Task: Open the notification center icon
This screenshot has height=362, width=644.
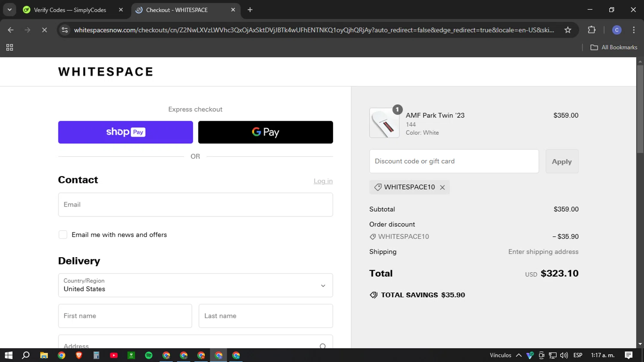Action: [629, 355]
